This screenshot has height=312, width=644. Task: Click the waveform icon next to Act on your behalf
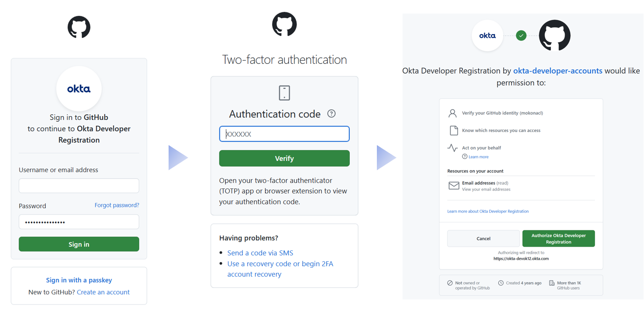452,147
